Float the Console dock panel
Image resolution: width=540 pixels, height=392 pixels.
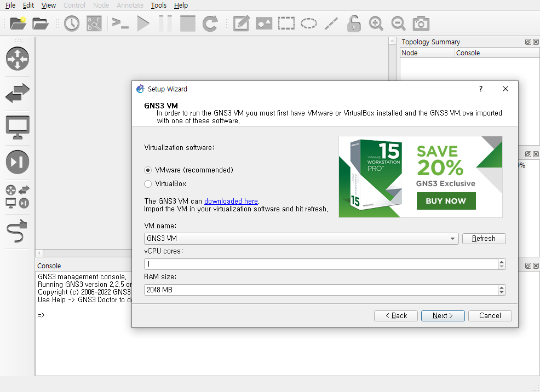(x=528, y=266)
